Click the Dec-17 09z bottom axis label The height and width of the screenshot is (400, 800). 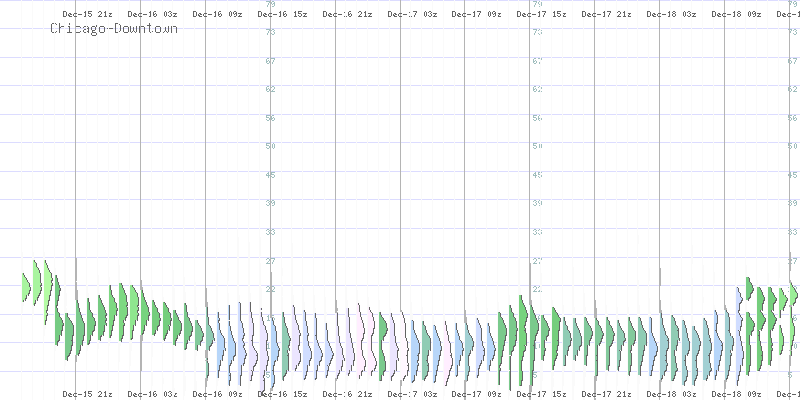pyautogui.click(x=477, y=394)
